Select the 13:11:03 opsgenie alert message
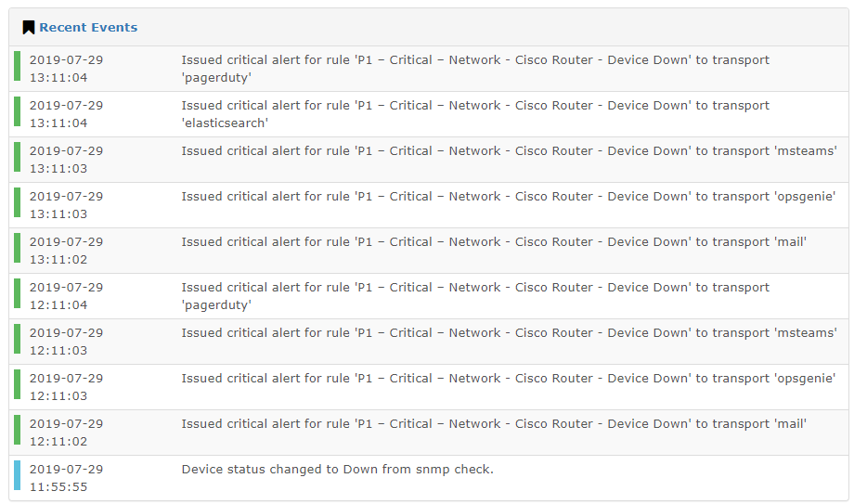The width and height of the screenshot is (867, 504). 509,197
